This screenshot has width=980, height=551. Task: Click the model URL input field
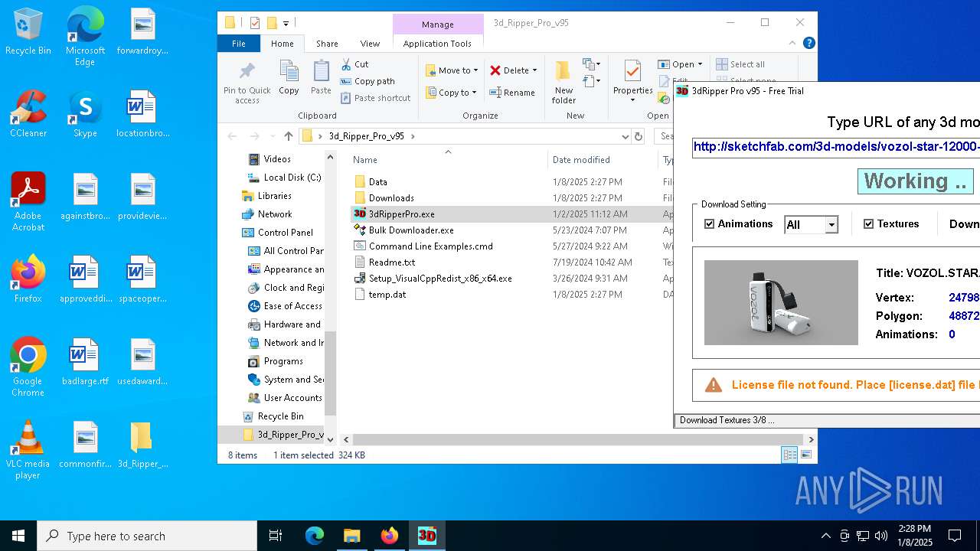point(836,147)
